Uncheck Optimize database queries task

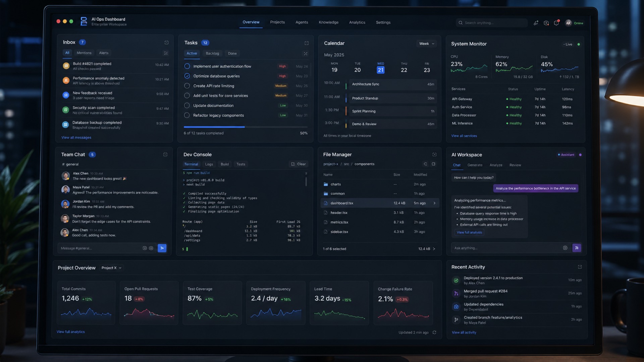click(187, 76)
